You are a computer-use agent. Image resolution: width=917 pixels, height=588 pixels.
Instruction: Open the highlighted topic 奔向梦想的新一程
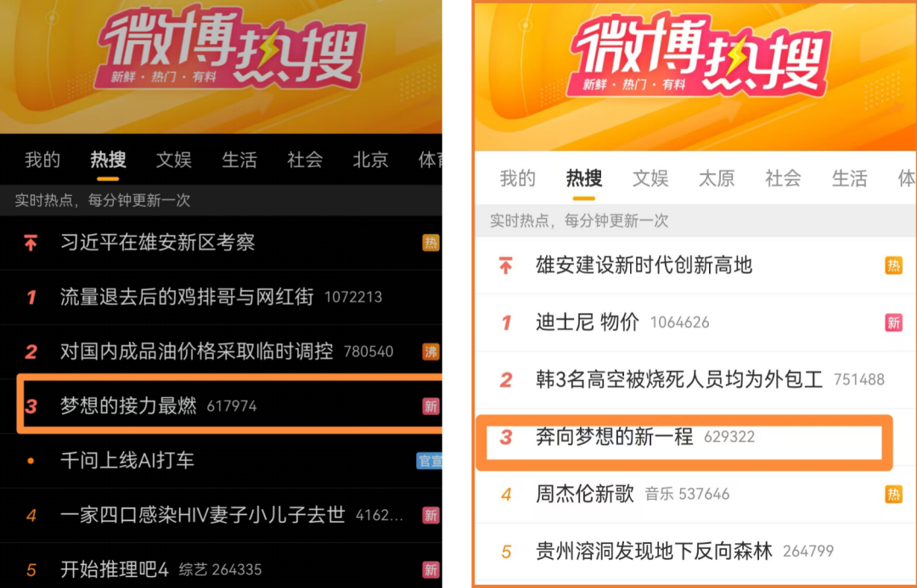(615, 437)
